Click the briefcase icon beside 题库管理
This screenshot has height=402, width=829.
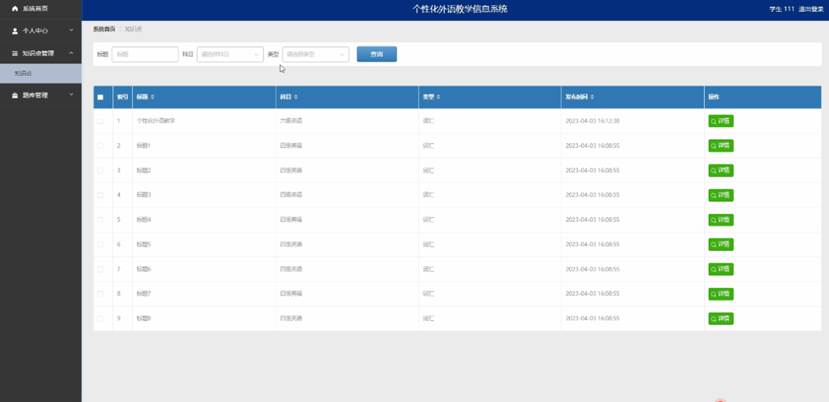pos(15,95)
